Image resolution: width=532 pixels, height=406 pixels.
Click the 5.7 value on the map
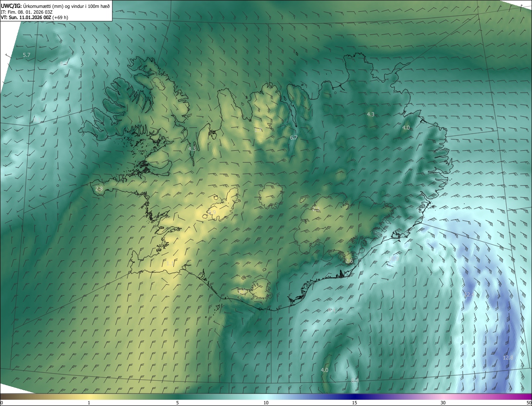[x=27, y=55]
